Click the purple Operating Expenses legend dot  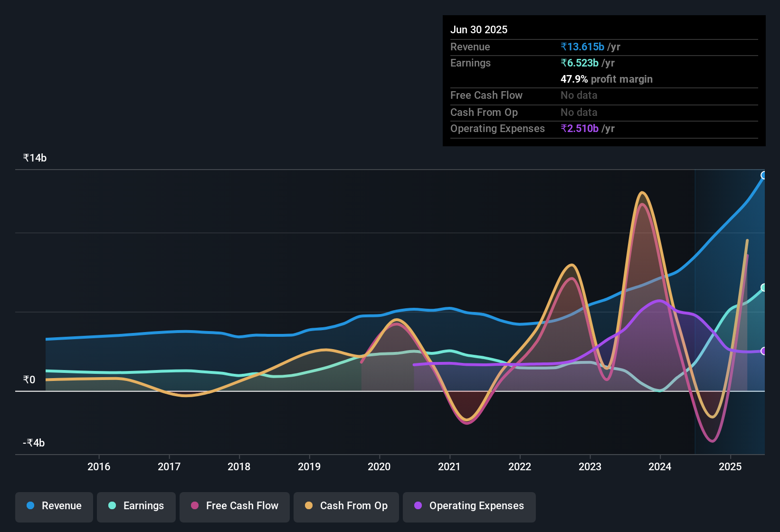tap(418, 506)
